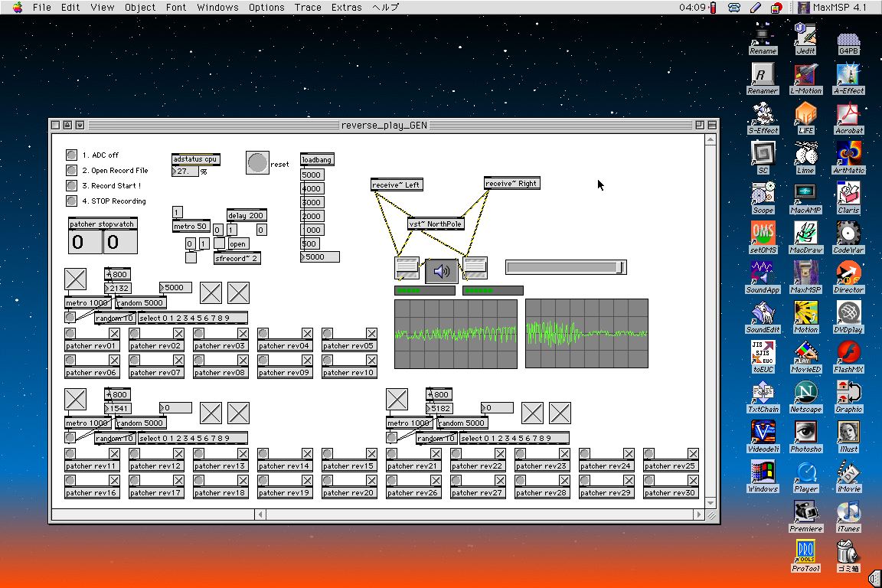Select the CodeWar desktop icon
882x588 pixels.
(x=849, y=237)
